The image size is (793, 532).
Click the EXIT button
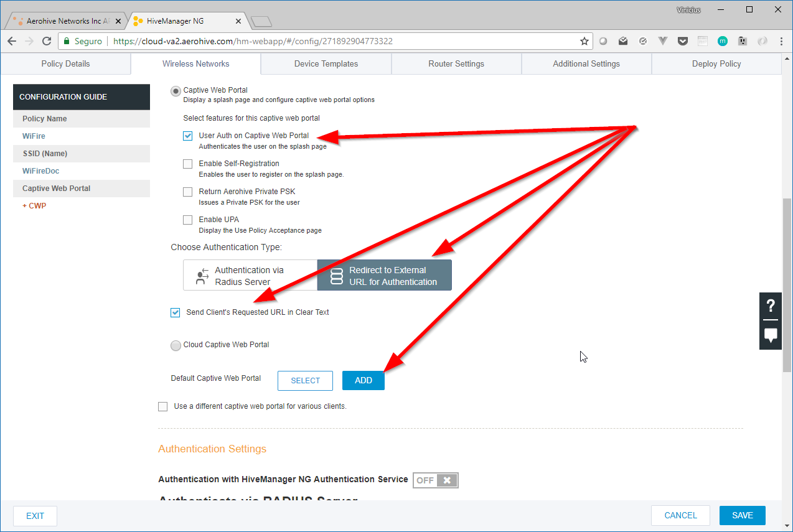35,516
